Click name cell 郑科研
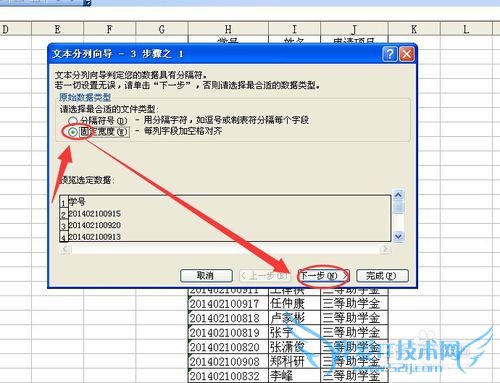The image size is (500, 383). click(x=295, y=361)
